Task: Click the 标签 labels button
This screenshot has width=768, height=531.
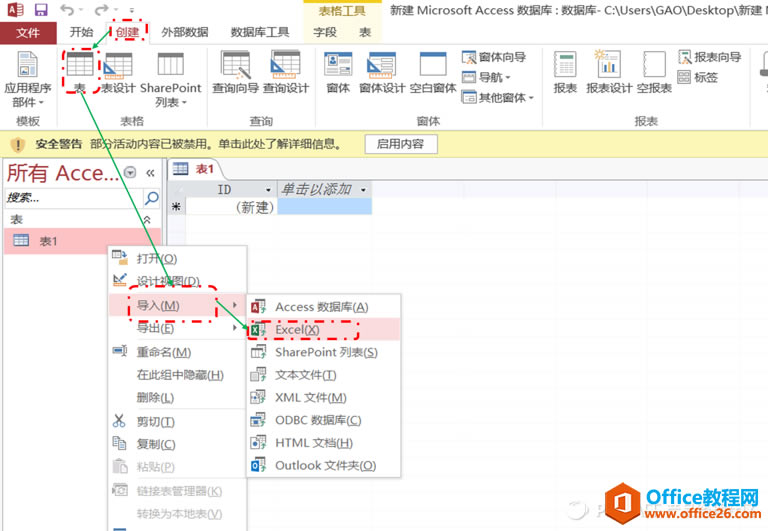Action: coord(698,77)
